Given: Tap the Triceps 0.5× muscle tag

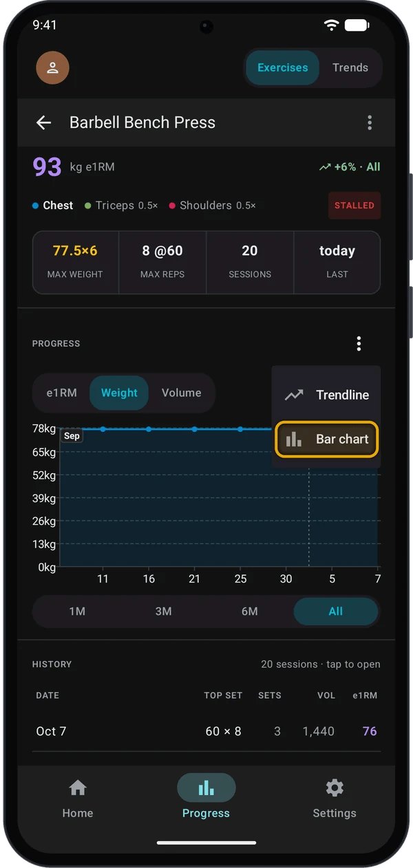Looking at the screenshot, I should pos(121,206).
